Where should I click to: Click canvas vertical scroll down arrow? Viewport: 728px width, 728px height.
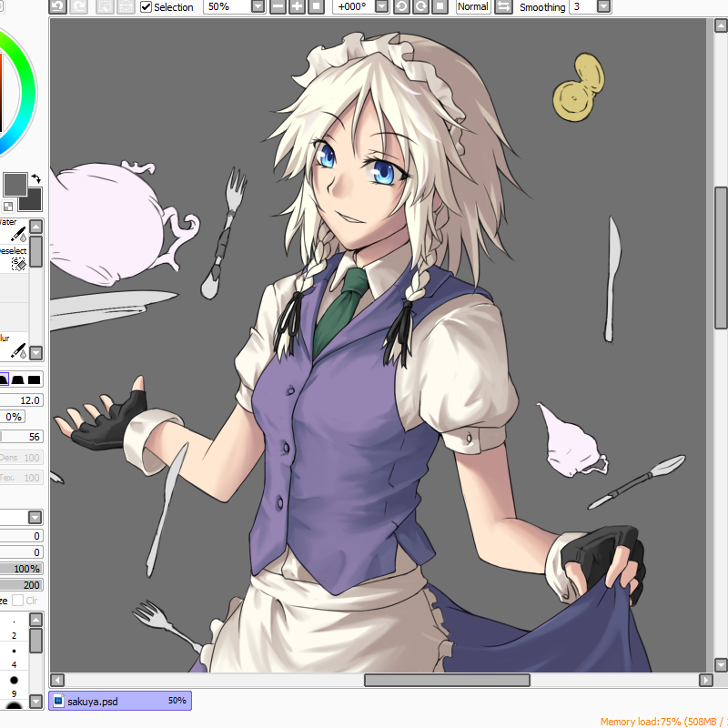pos(721,664)
